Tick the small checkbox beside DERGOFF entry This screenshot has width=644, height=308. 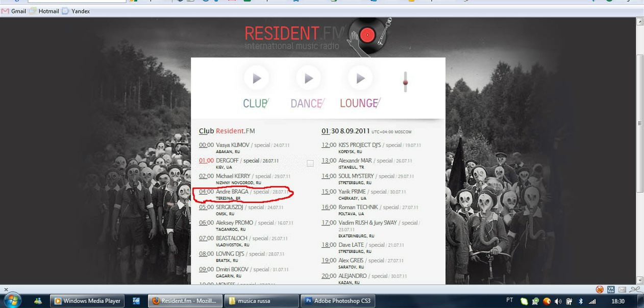click(310, 164)
